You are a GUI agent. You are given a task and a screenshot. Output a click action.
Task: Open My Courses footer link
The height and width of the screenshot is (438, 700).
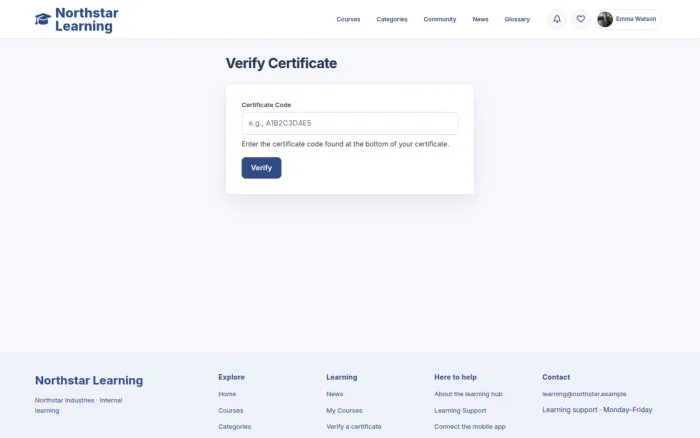click(344, 410)
